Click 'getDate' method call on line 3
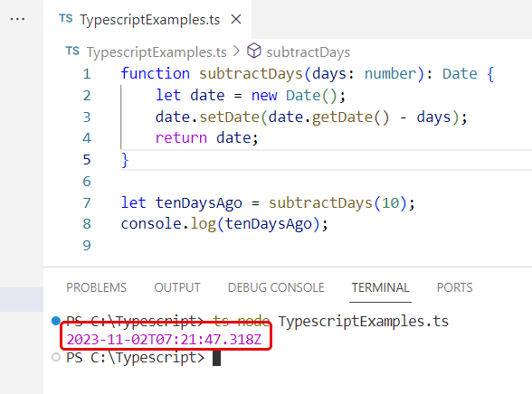The width and height of the screenshot is (532, 394). (x=342, y=117)
